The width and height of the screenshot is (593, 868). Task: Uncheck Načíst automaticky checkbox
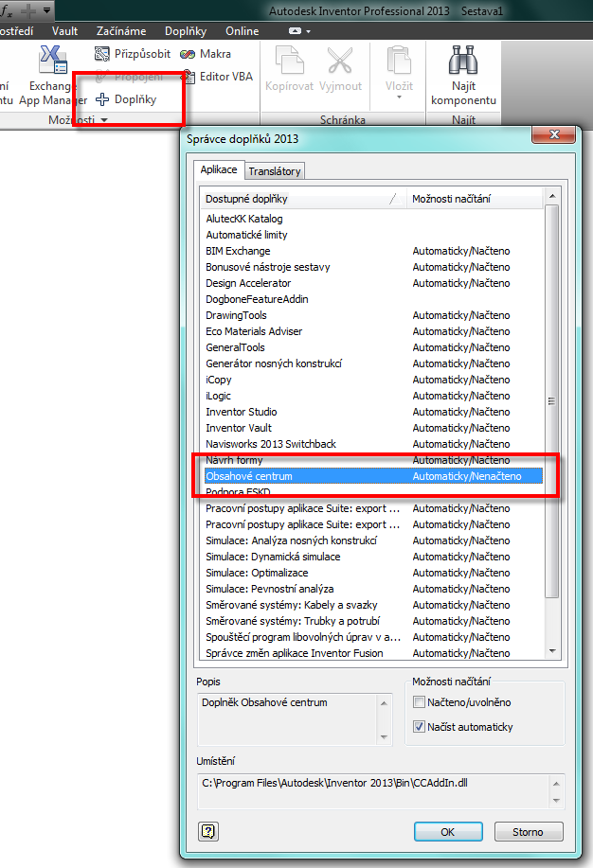(x=419, y=727)
